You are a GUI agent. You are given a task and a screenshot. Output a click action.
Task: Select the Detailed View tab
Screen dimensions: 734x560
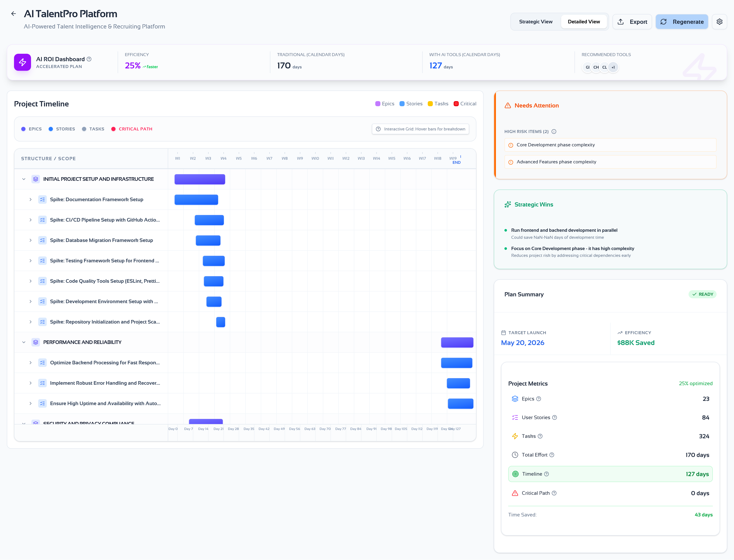(x=584, y=21)
